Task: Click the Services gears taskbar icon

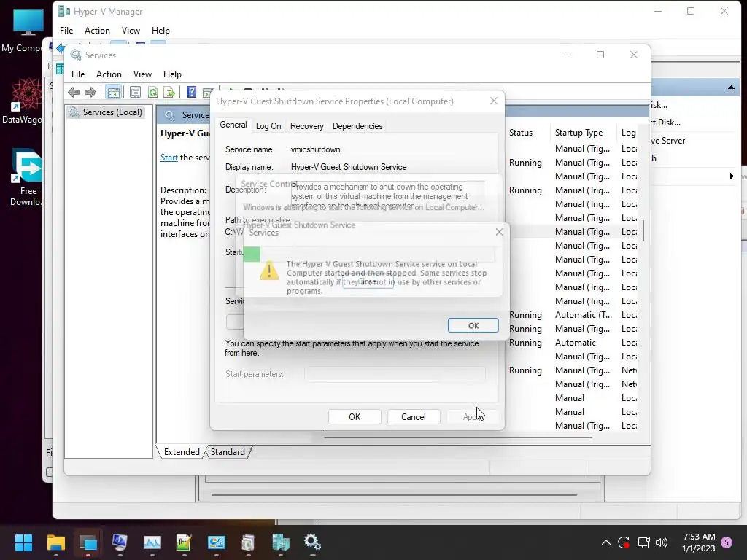Action: (x=312, y=542)
